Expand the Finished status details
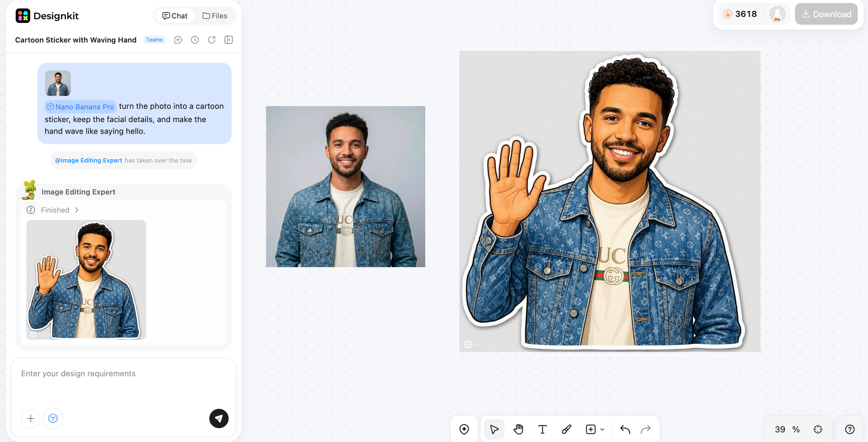868x442 pixels. [77, 210]
